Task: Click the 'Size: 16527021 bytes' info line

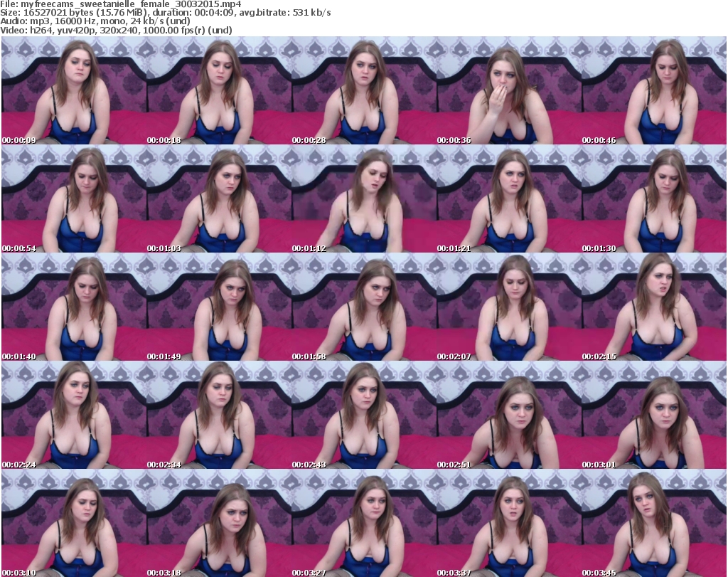Action: [x=165, y=13]
